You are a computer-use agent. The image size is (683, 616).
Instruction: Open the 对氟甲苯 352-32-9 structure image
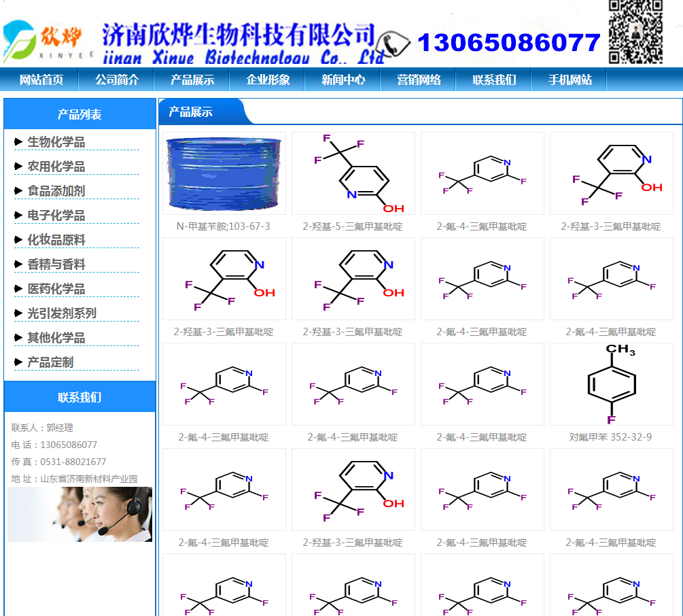[611, 384]
